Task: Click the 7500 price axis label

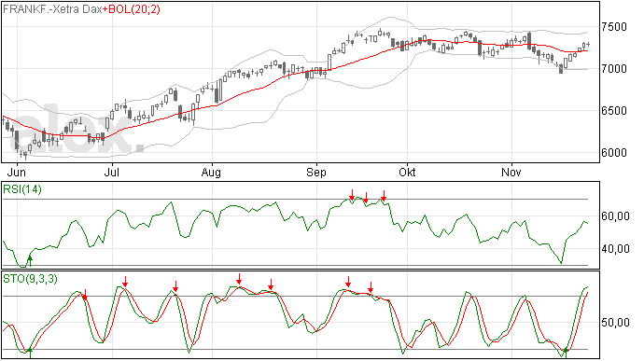Action: pos(614,27)
